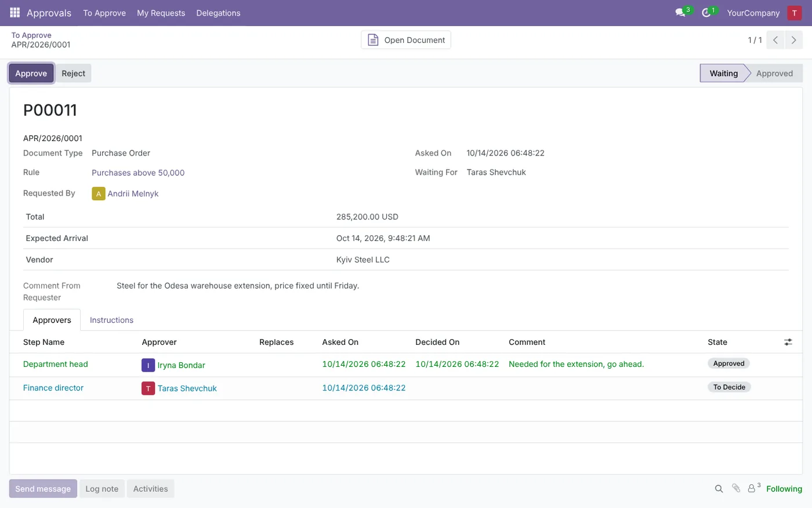Click Open Document button
812x508 pixels.
[406, 40]
